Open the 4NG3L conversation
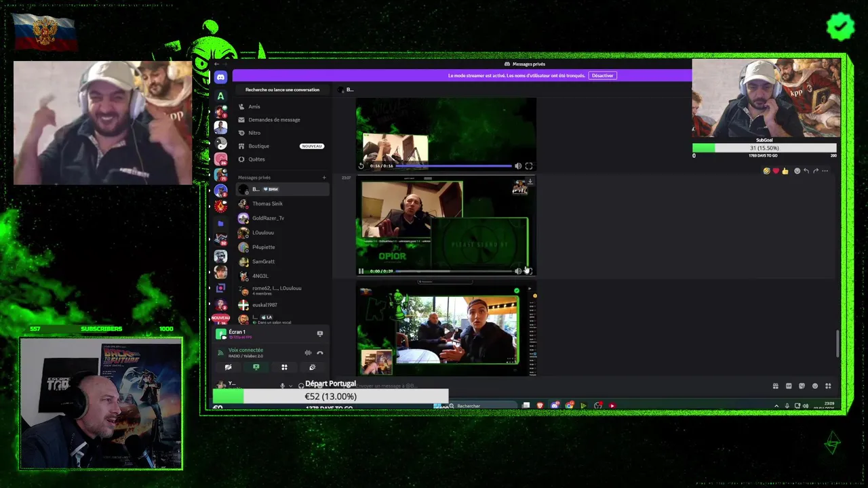The height and width of the screenshot is (488, 868). point(283,276)
